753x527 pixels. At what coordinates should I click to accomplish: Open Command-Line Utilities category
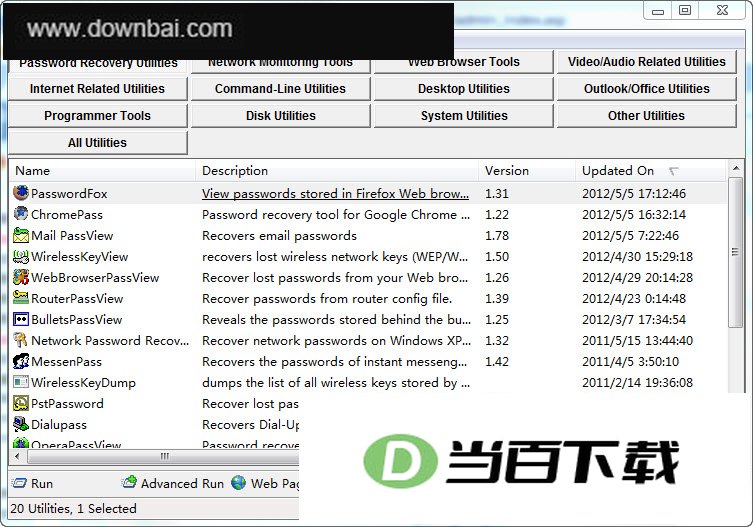pyautogui.click(x=280, y=89)
